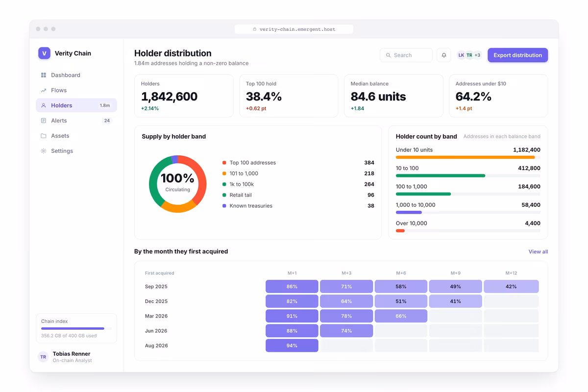Click the search magnifier icon
The image size is (588, 392).
[389, 55]
